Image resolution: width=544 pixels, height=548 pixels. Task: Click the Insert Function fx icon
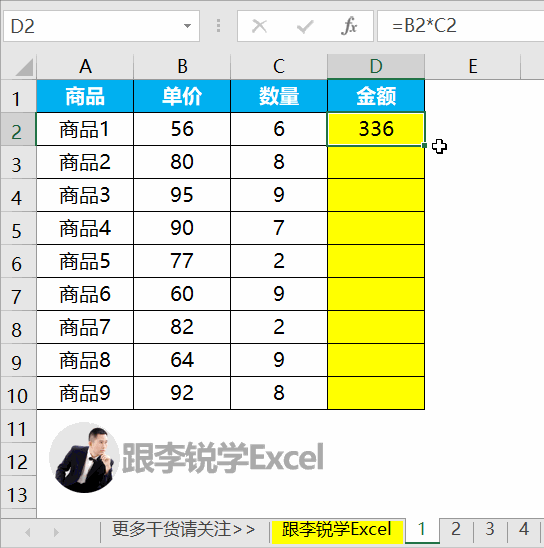point(349,26)
